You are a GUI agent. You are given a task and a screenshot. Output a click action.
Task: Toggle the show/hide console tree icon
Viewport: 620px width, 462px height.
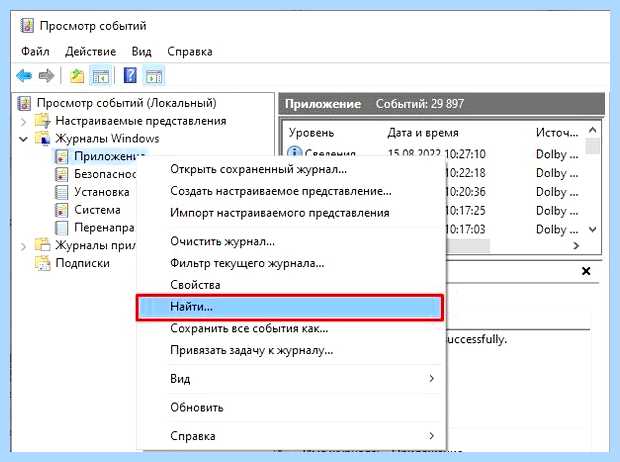[101, 76]
